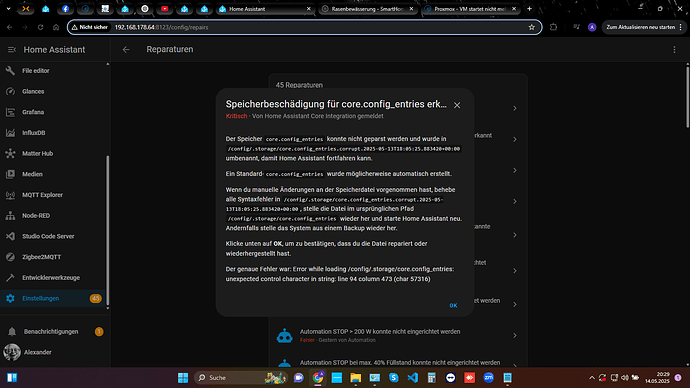This screenshot has height=388, width=690.
Task: Switch to Rasenbewässerung - SmartHome tab
Action: click(367, 9)
